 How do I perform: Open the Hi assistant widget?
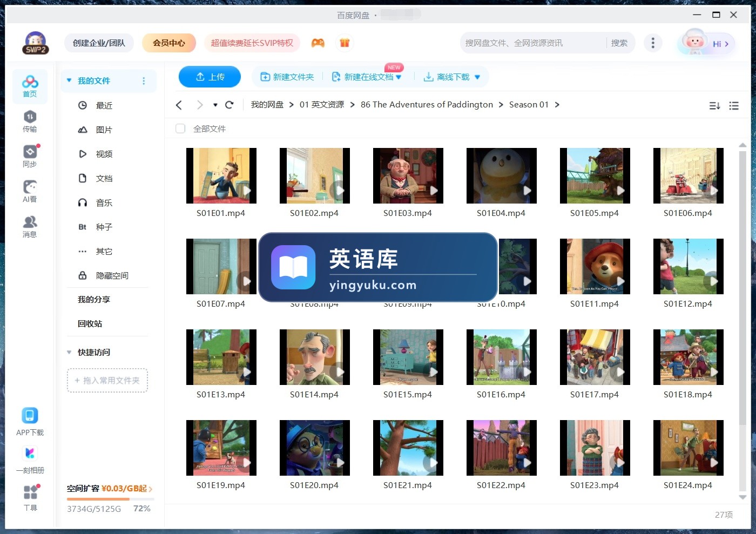[x=706, y=43]
